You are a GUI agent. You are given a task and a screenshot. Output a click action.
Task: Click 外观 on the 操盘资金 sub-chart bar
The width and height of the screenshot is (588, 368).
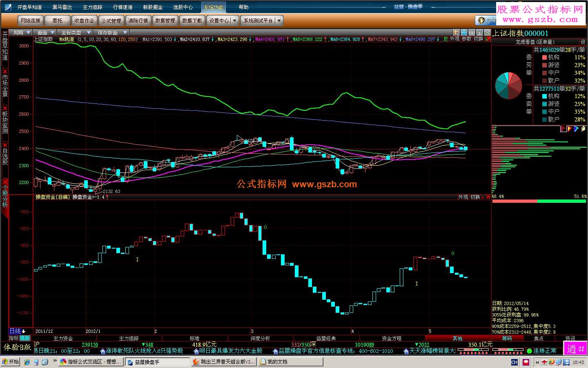463,197
